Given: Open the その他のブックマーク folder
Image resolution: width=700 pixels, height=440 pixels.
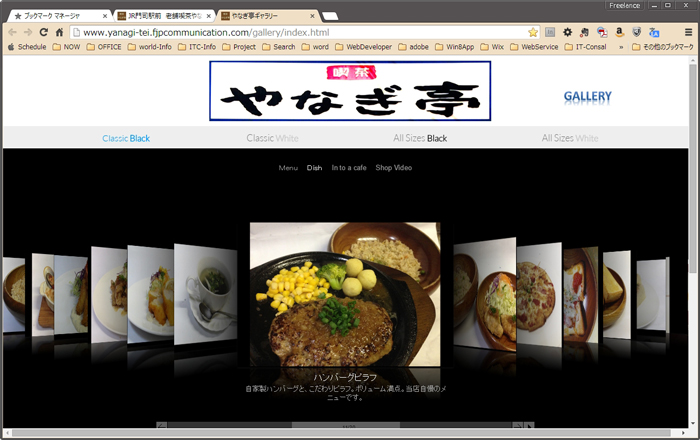Looking at the screenshot, I should (x=663, y=47).
